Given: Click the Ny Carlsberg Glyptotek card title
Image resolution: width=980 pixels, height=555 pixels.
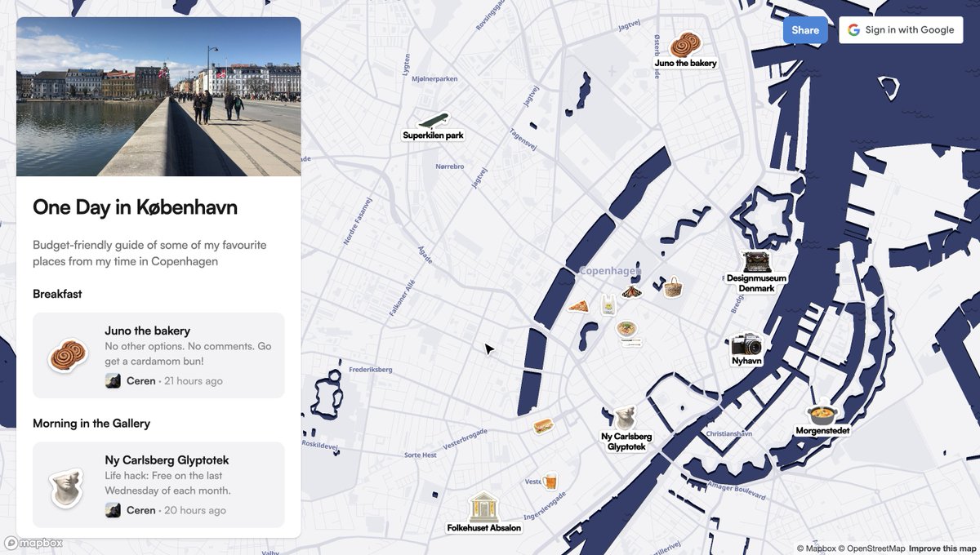Looking at the screenshot, I should (x=167, y=460).
